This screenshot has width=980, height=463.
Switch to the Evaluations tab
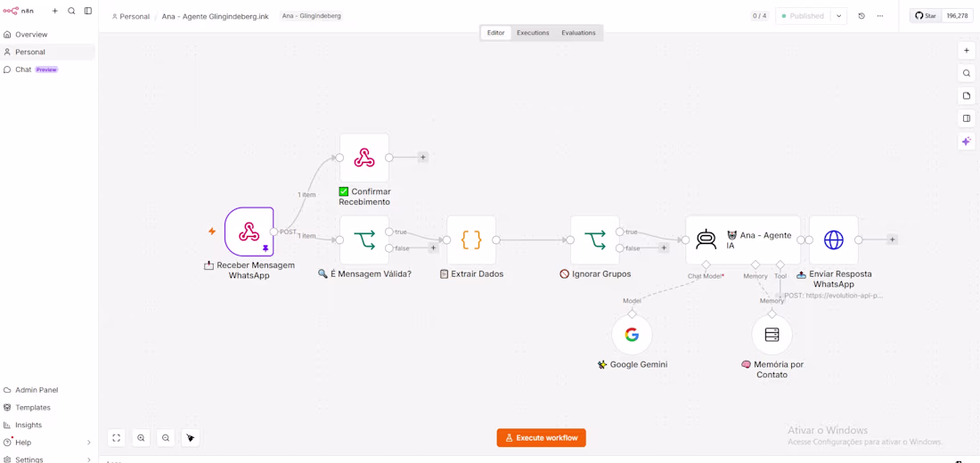(578, 32)
